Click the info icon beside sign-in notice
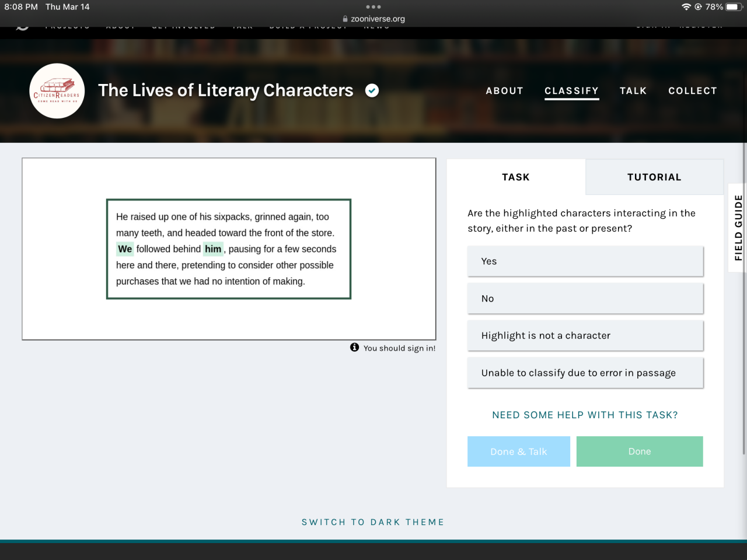This screenshot has height=560, width=747. click(x=354, y=347)
